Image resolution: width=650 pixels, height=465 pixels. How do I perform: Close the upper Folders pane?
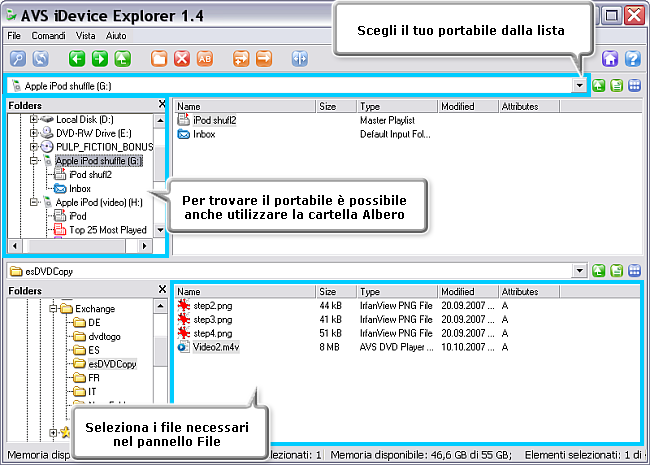coord(162,104)
